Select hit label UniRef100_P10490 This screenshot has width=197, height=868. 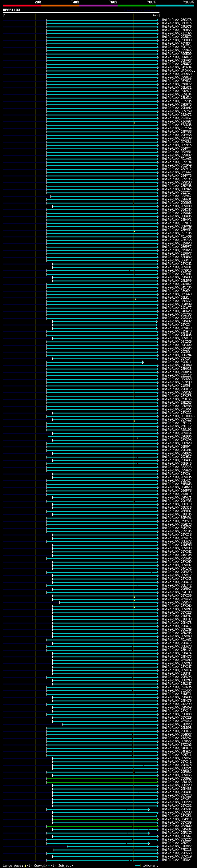[x=177, y=349]
